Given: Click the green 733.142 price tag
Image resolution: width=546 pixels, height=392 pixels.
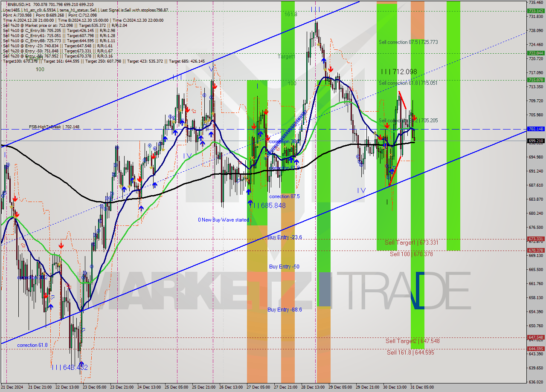Looking at the screenshot, I should tap(536, 11).
